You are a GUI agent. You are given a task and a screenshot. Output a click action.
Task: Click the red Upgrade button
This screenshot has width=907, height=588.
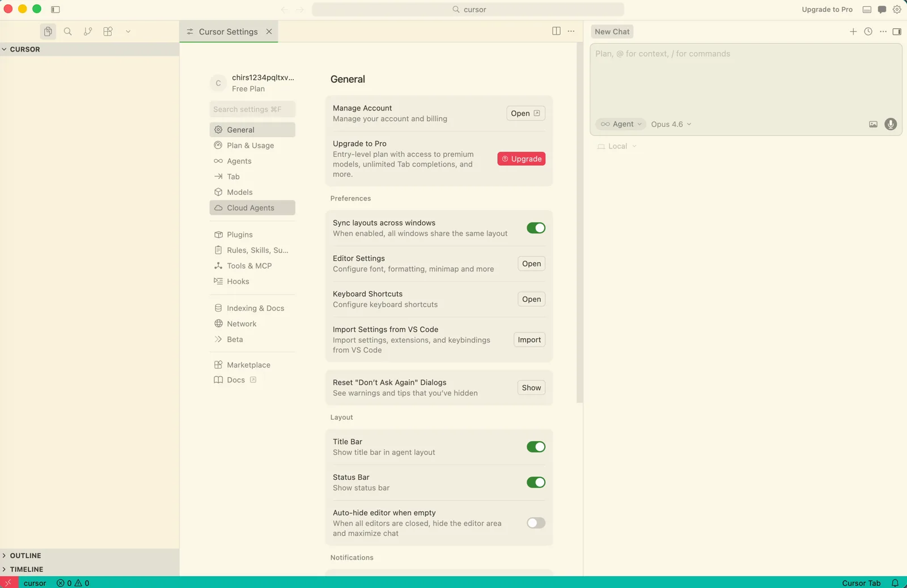tap(522, 159)
